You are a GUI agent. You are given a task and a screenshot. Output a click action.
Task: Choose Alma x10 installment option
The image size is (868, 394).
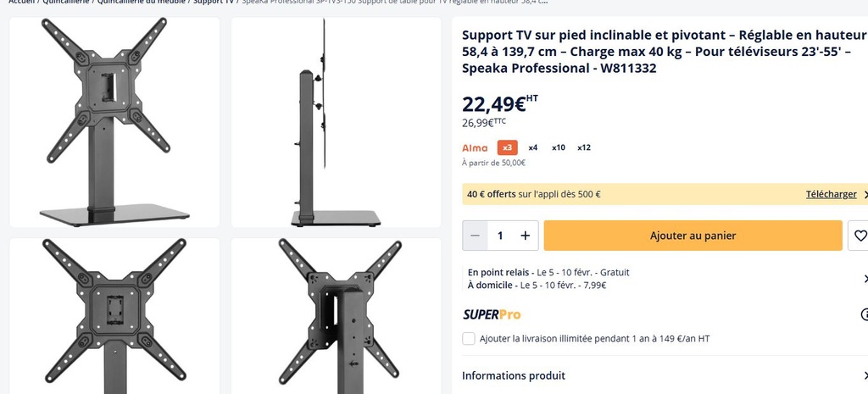coord(558,147)
